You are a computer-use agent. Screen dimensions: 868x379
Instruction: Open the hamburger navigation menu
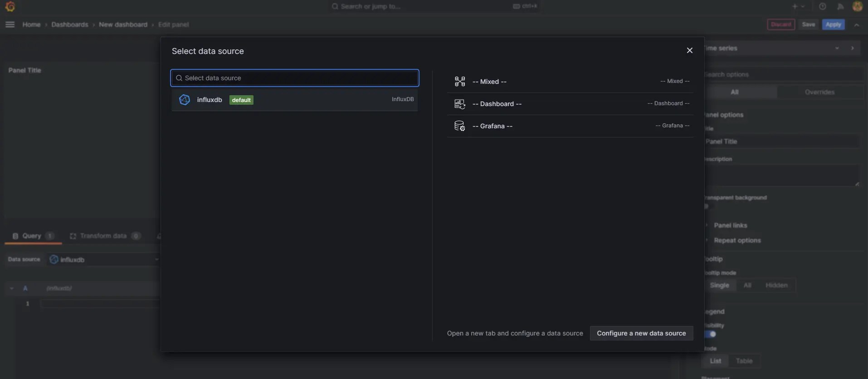coord(10,24)
